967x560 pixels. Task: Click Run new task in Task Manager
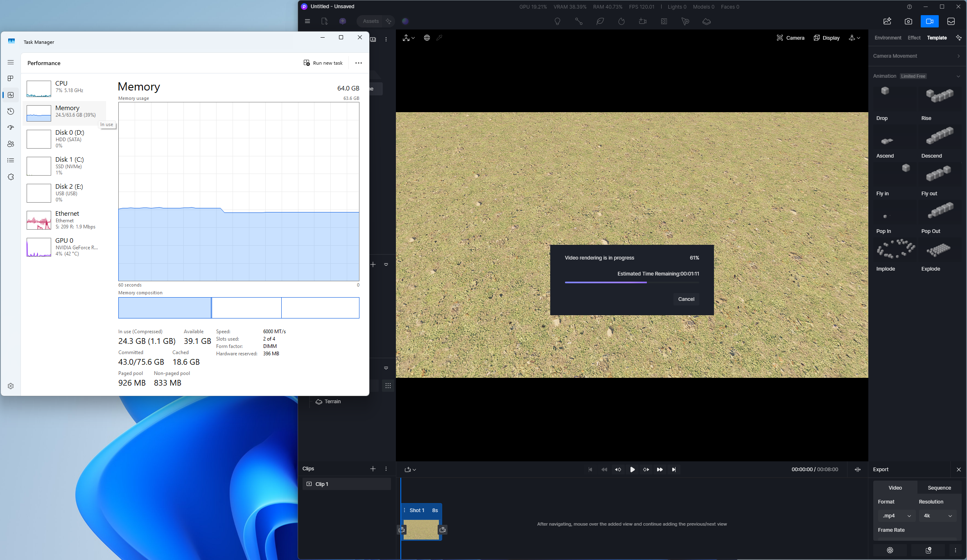coord(323,63)
